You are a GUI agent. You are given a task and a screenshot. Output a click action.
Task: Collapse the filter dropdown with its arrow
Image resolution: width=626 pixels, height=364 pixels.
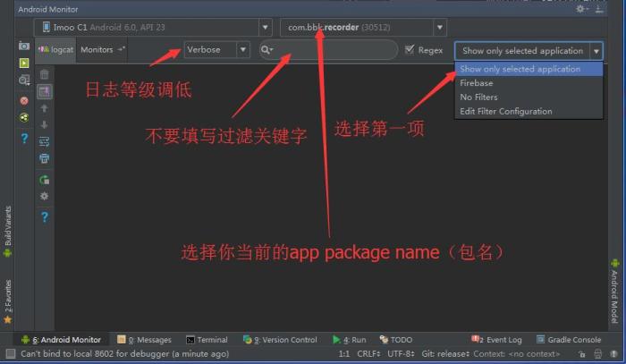point(596,51)
